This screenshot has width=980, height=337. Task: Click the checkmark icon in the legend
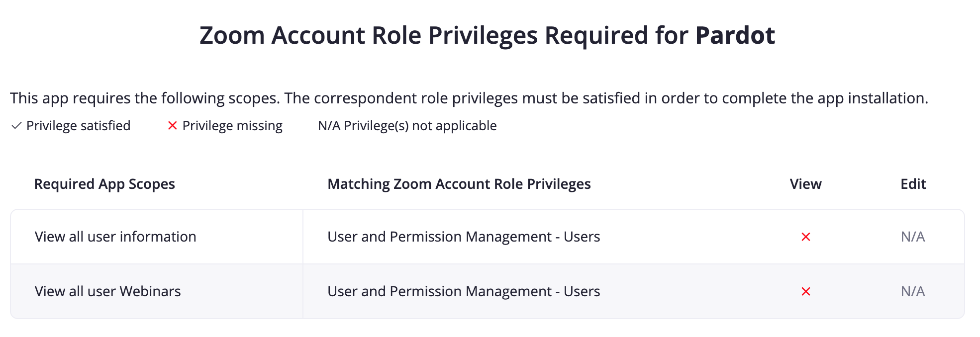[x=16, y=126]
